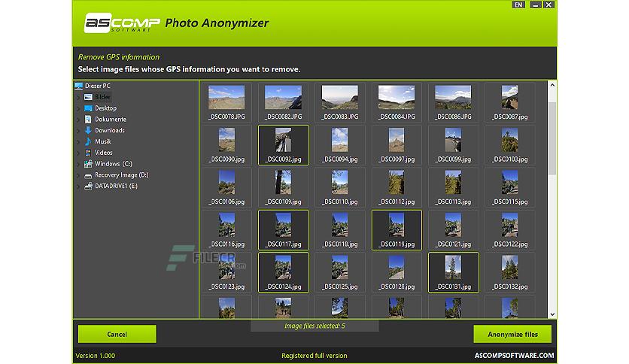Select thumbnail _DSC0132.jpg

(510, 272)
